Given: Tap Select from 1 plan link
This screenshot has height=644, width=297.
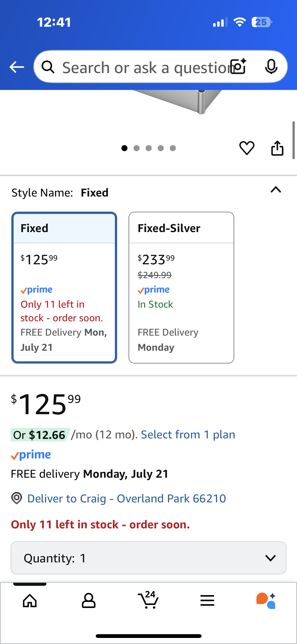Looking at the screenshot, I should pyautogui.click(x=188, y=435).
